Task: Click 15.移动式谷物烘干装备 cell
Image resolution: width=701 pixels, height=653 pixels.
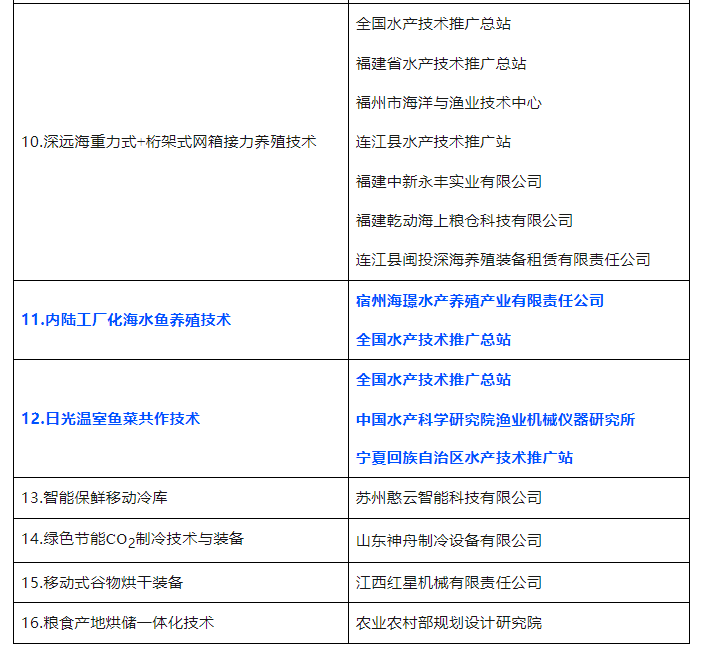Action: pyautogui.click(x=181, y=582)
